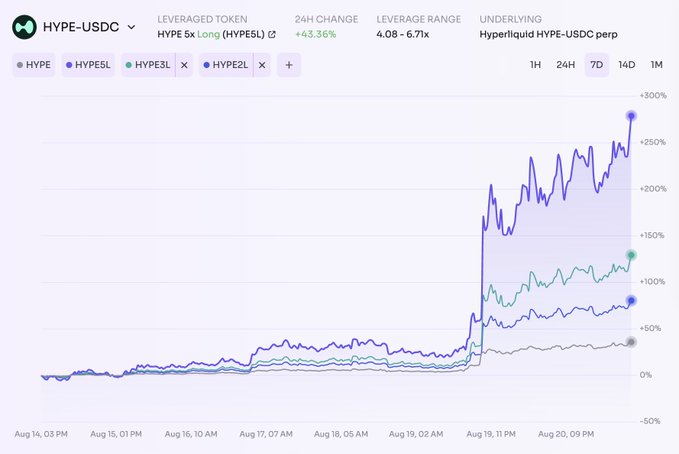Click the Aug 16, 10 AM date label
The height and width of the screenshot is (454, 679).
191,434
